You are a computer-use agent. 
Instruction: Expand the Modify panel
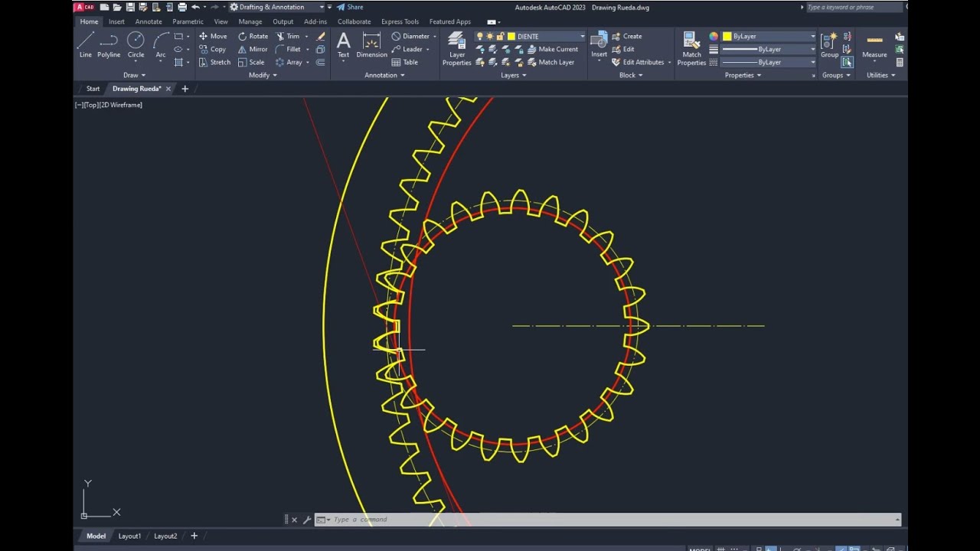click(x=263, y=75)
